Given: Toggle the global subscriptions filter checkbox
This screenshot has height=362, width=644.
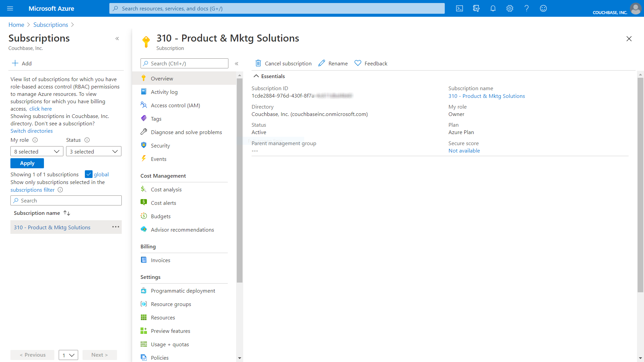Looking at the screenshot, I should pyautogui.click(x=89, y=174).
